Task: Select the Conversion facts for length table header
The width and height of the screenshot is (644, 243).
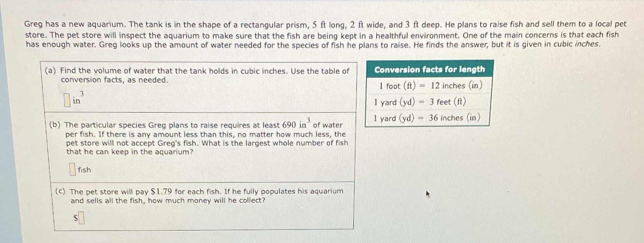Action: (x=429, y=69)
